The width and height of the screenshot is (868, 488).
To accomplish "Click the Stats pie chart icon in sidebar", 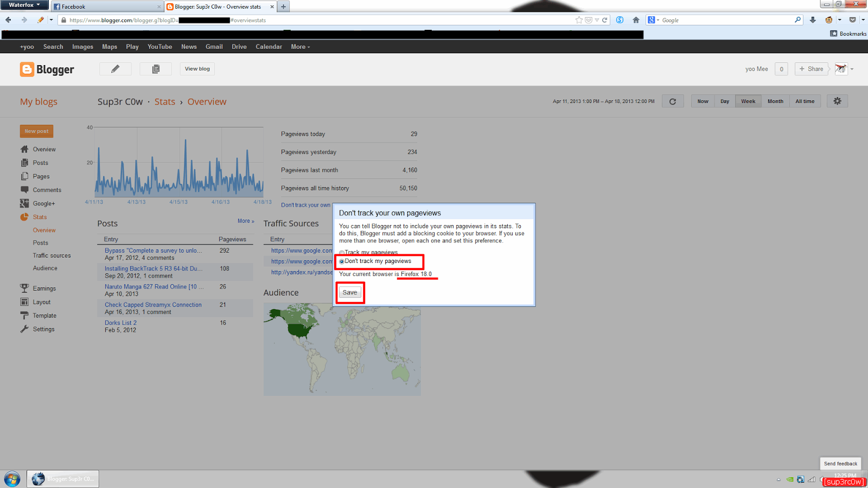I will click(24, 217).
